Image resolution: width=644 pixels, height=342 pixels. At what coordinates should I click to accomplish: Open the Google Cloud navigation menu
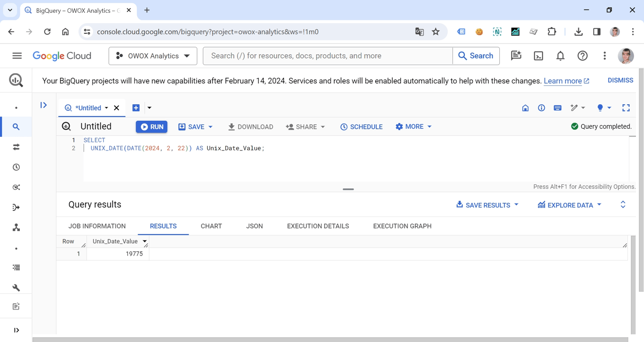point(17,56)
